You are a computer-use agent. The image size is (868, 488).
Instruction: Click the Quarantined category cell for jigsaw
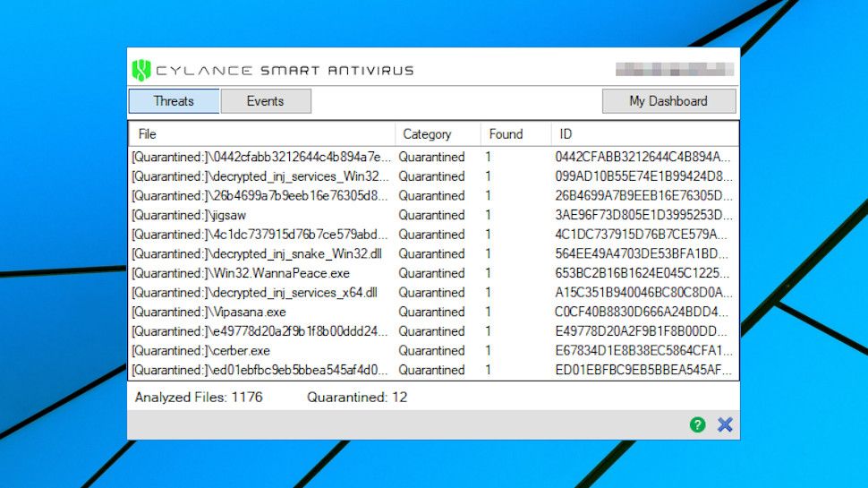(432, 216)
